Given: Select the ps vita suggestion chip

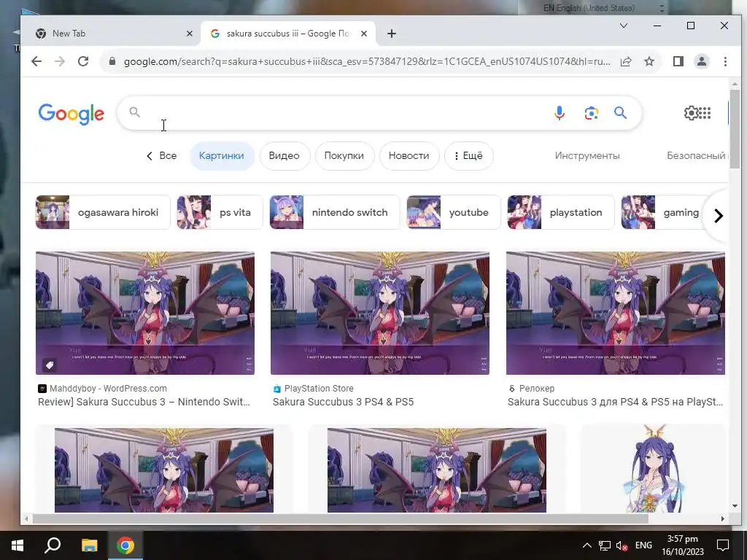Looking at the screenshot, I should tap(220, 212).
